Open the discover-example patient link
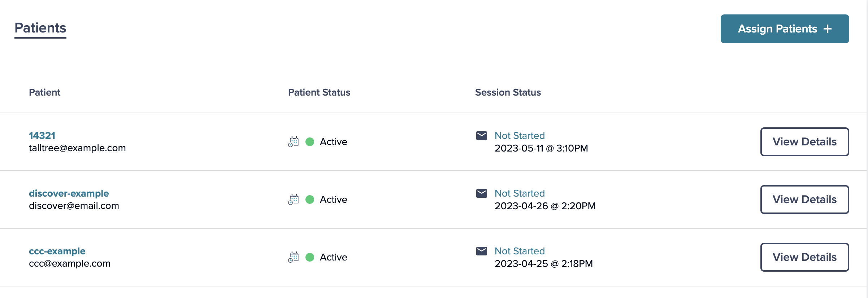Viewport: 868px width, 298px height. tap(69, 193)
